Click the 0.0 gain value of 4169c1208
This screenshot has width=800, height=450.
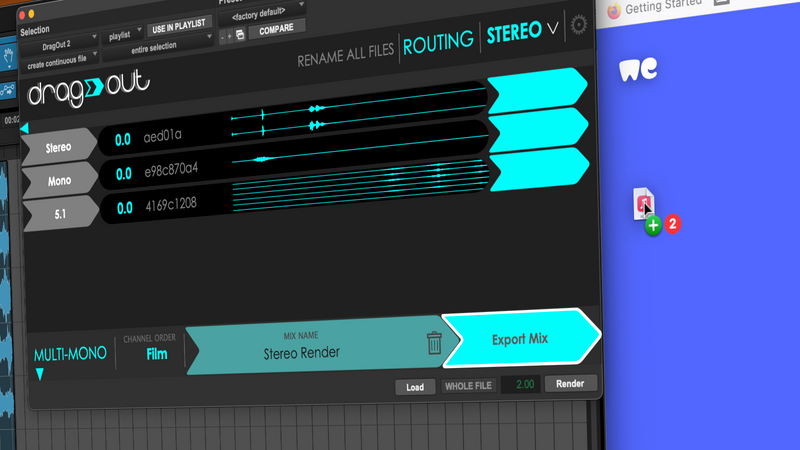point(124,208)
